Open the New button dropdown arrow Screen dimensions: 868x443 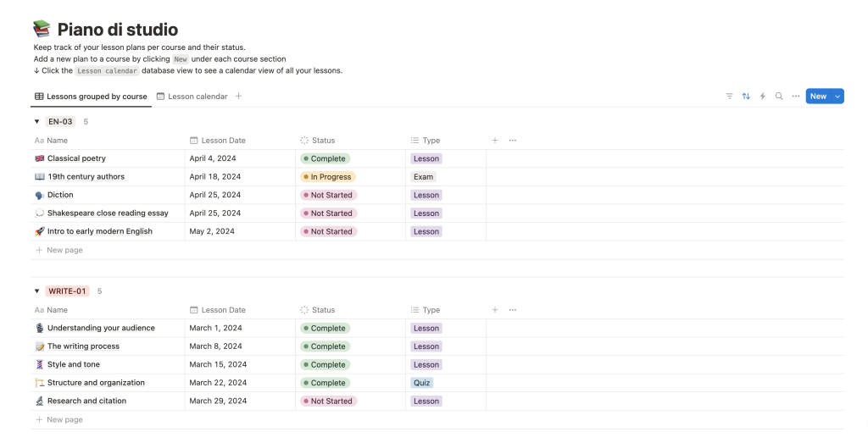(x=838, y=97)
